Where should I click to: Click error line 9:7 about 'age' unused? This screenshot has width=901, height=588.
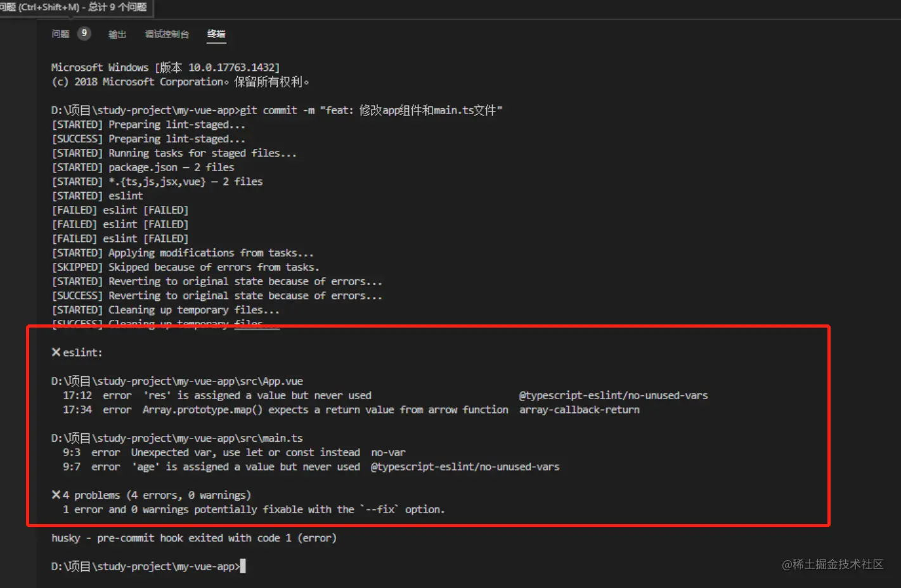pos(311,467)
